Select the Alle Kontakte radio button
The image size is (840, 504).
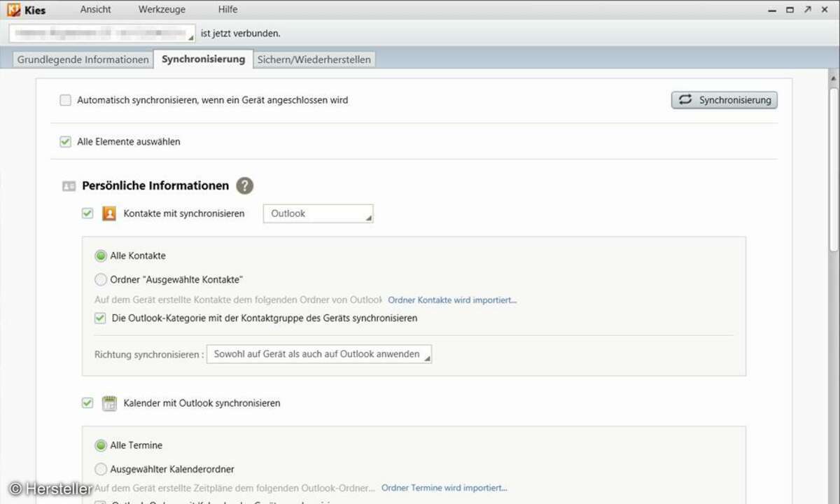101,256
